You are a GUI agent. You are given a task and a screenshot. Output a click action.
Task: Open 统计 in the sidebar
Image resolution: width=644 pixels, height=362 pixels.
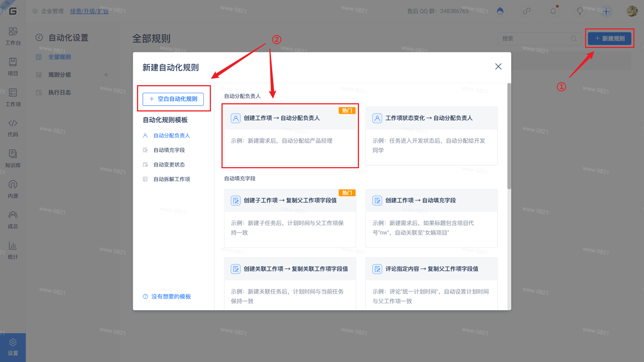click(x=13, y=250)
